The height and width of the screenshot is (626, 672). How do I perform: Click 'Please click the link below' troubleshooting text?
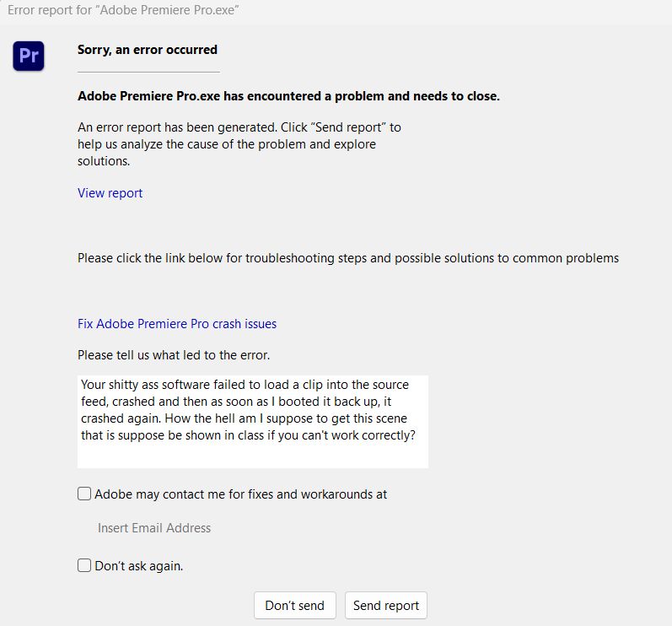[x=348, y=258]
